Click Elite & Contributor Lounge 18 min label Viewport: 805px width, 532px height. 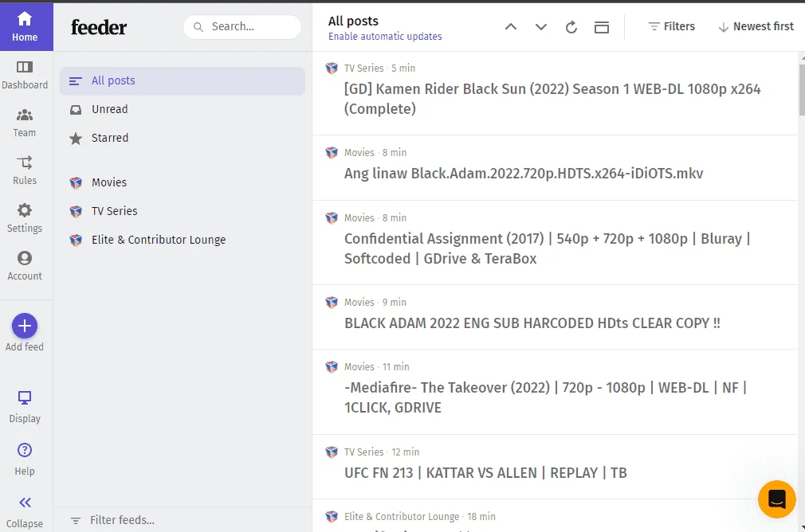[x=420, y=517]
